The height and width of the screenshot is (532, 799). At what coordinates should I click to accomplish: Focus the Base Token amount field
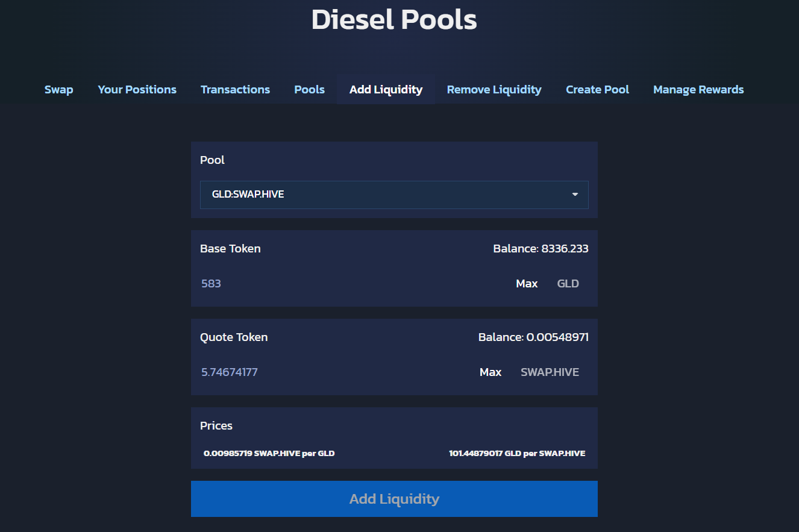[x=349, y=284]
